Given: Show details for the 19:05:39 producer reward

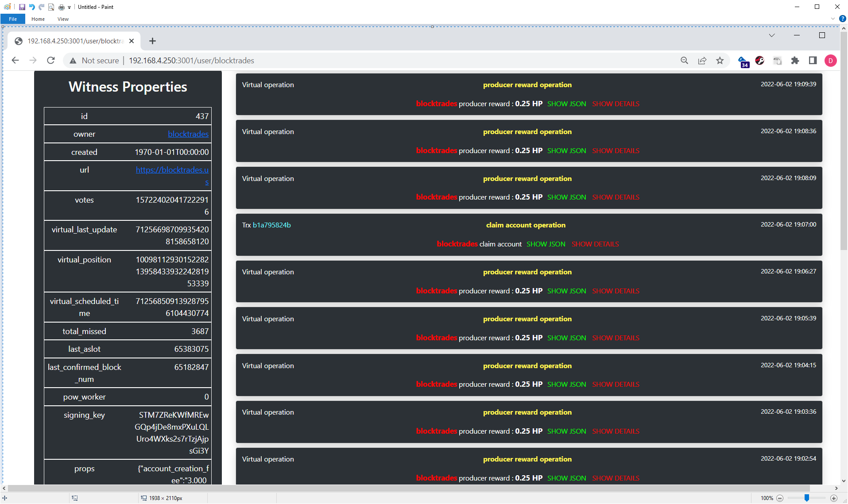Looking at the screenshot, I should (616, 338).
